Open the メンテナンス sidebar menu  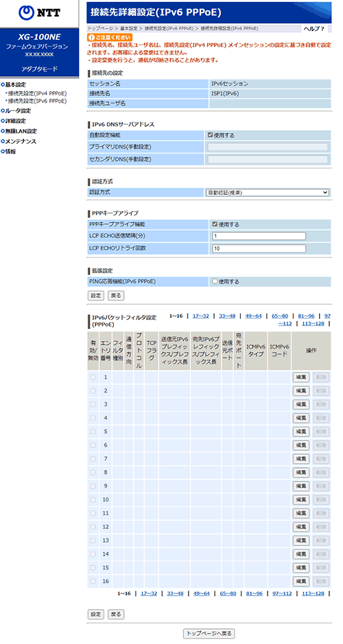click(19, 142)
